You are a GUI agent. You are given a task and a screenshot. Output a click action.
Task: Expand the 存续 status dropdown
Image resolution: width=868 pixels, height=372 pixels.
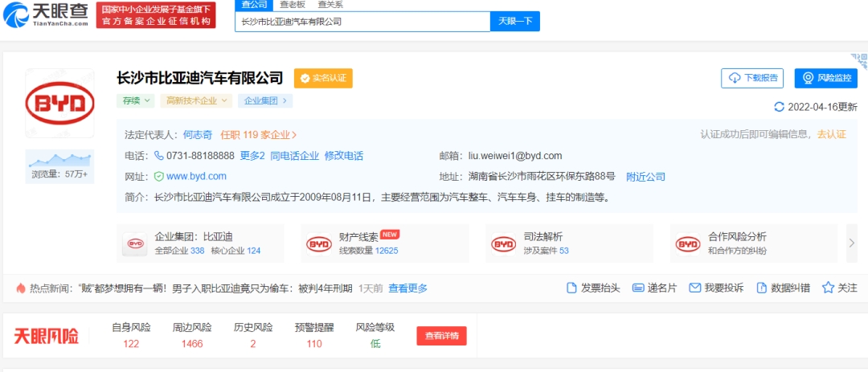(x=135, y=100)
